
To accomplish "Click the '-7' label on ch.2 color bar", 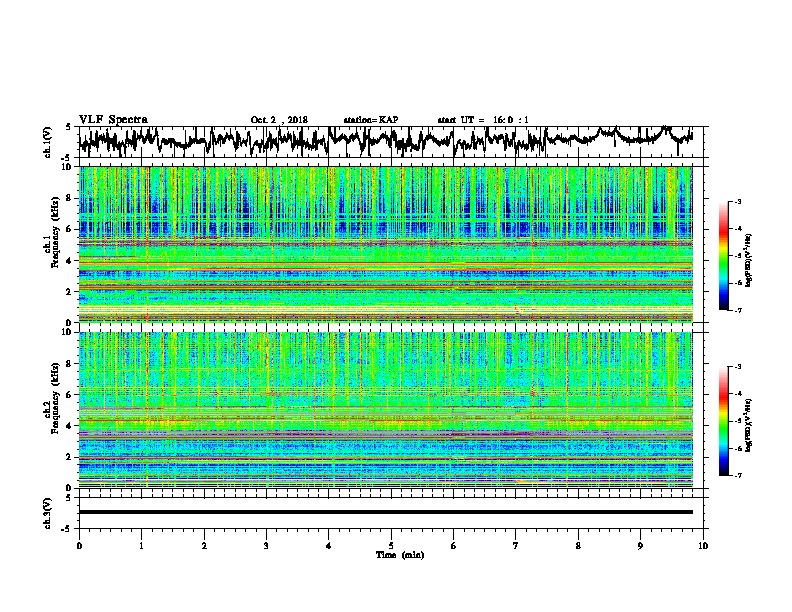I will [737, 476].
